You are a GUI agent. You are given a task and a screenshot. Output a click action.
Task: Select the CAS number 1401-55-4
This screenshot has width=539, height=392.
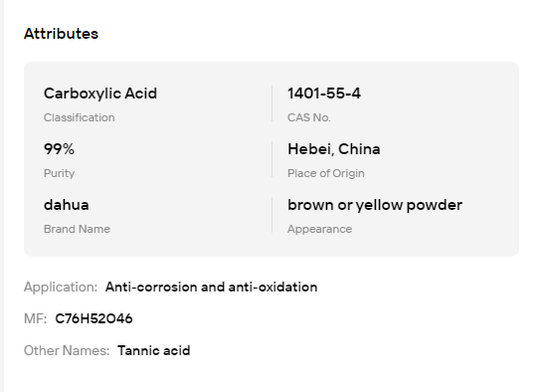pyautogui.click(x=324, y=94)
